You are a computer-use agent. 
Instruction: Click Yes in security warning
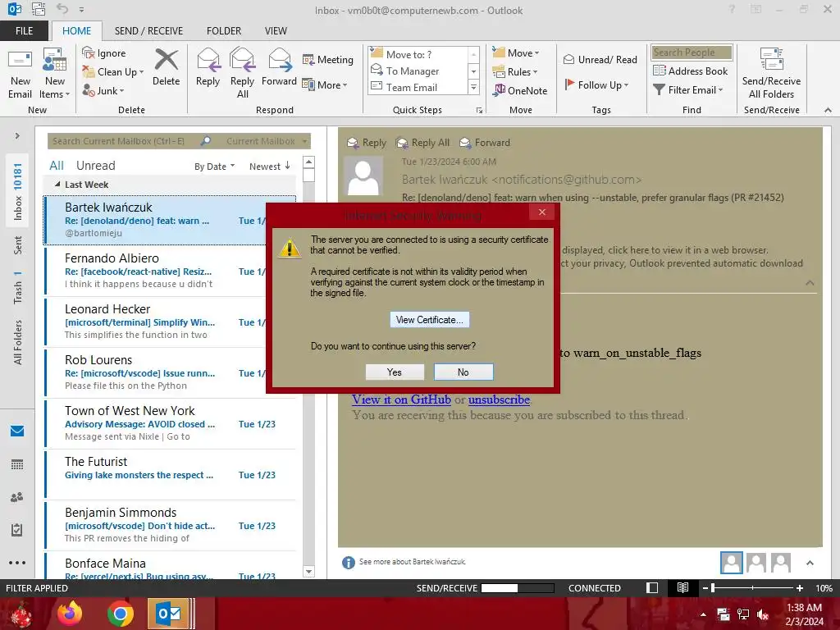[x=395, y=372]
